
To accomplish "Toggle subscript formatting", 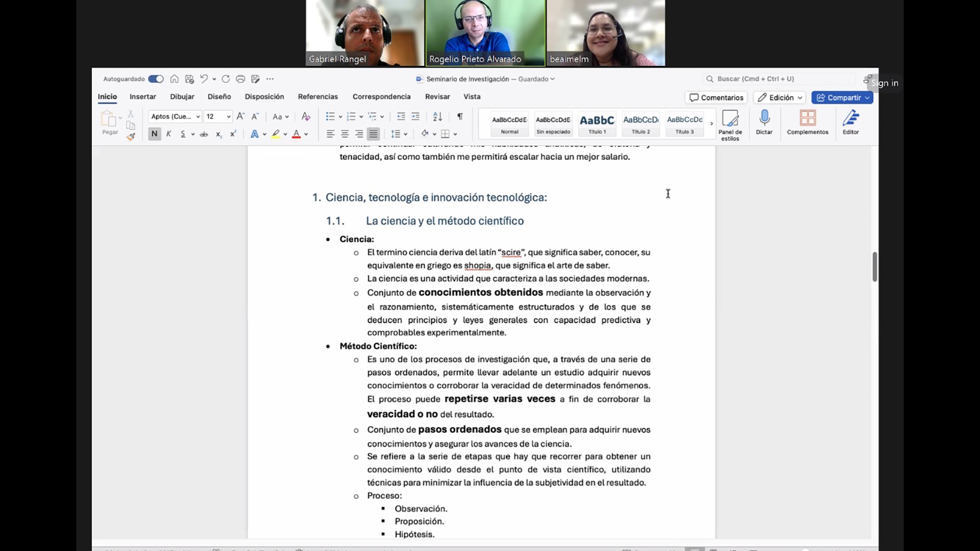I will point(218,134).
